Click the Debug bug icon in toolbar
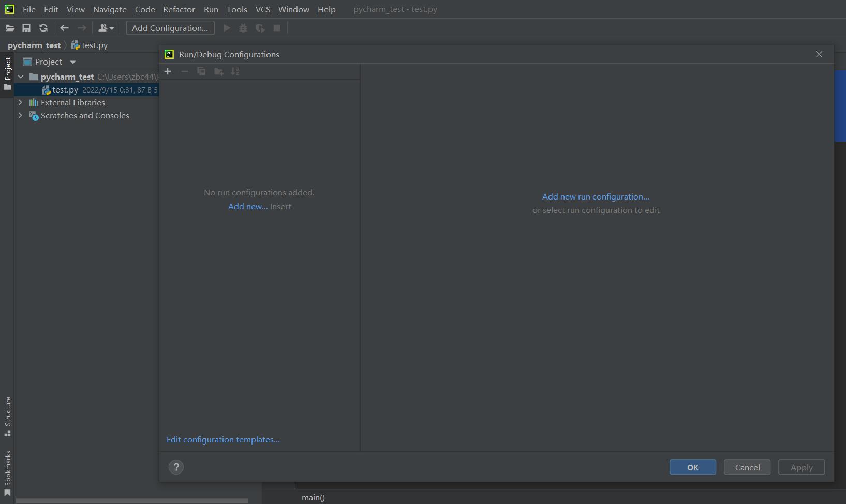 tap(243, 28)
